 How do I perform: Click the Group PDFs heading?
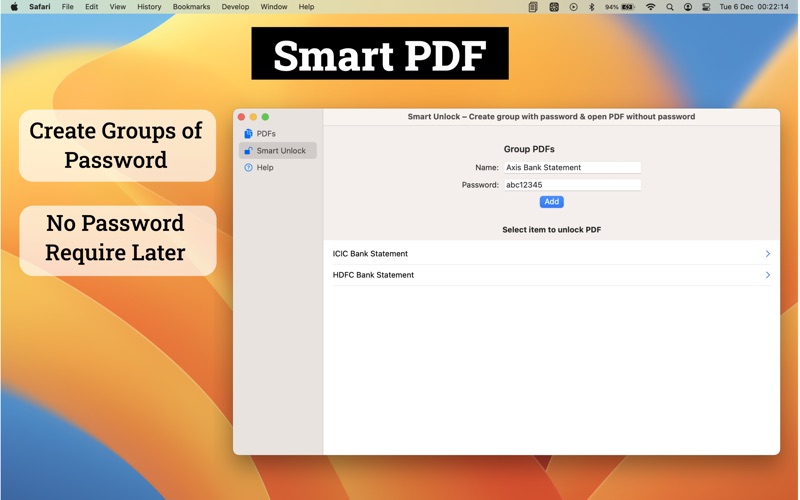529,149
